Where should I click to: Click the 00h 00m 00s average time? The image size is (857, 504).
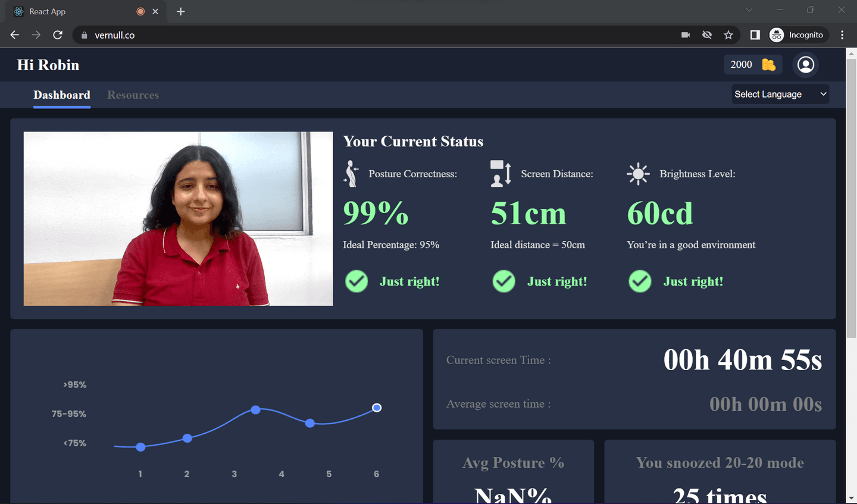click(765, 405)
